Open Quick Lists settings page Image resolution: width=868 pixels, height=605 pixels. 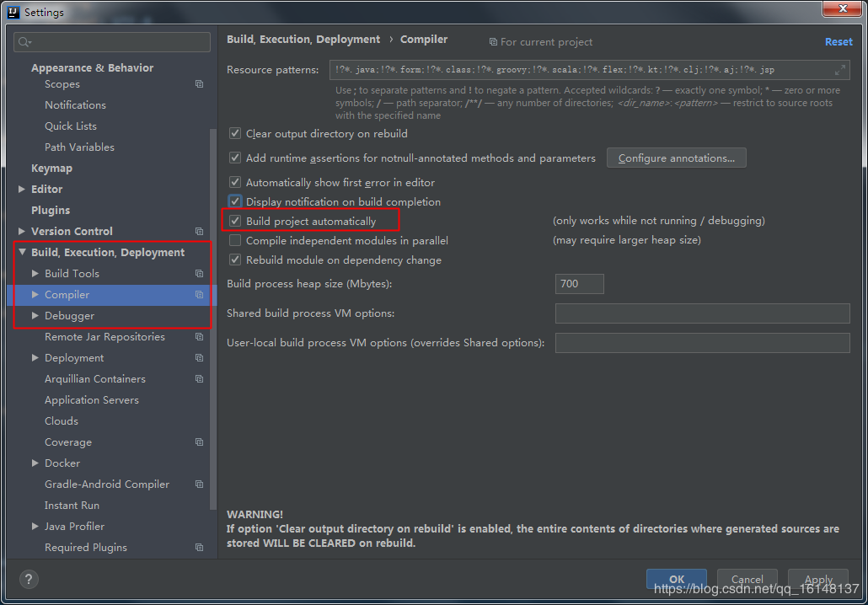pyautogui.click(x=70, y=126)
